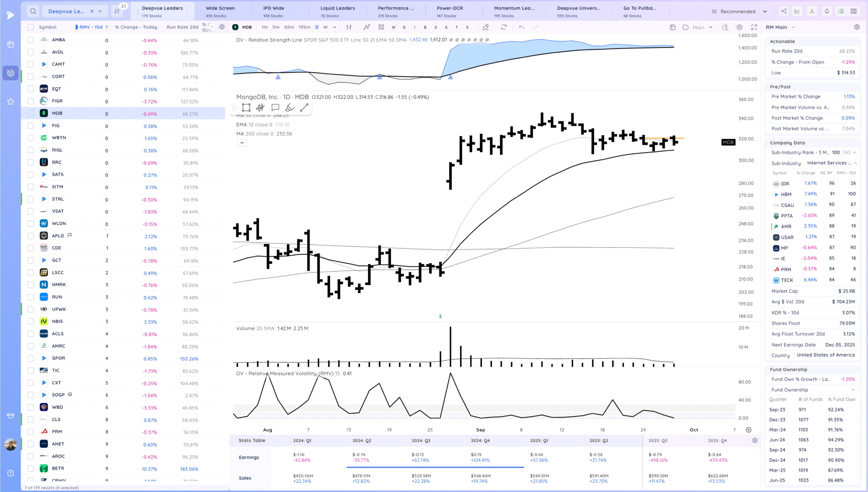The height and width of the screenshot is (492, 868).
Task: Check the NBIS row checkbox
Action: point(31,321)
